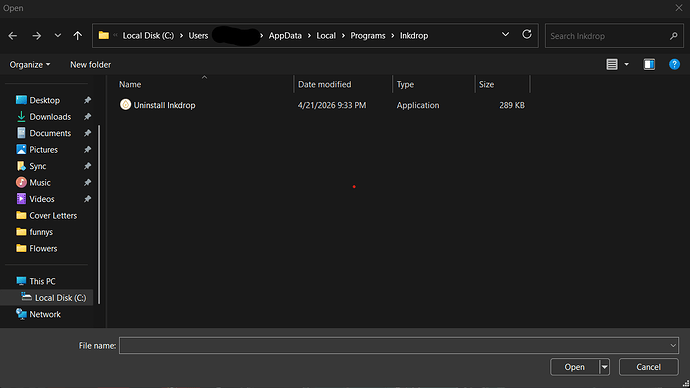Click the 289 KB size cell
Viewport: 690px width, 388px height.
tap(512, 105)
